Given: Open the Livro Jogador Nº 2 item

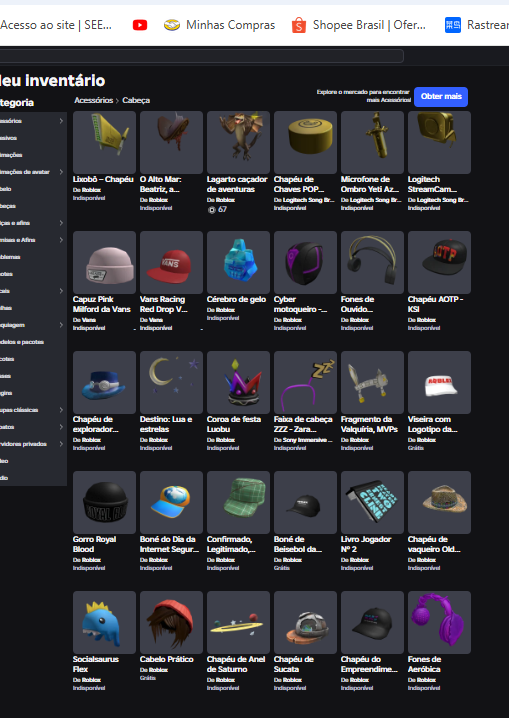Looking at the screenshot, I should pyautogui.click(x=372, y=502).
